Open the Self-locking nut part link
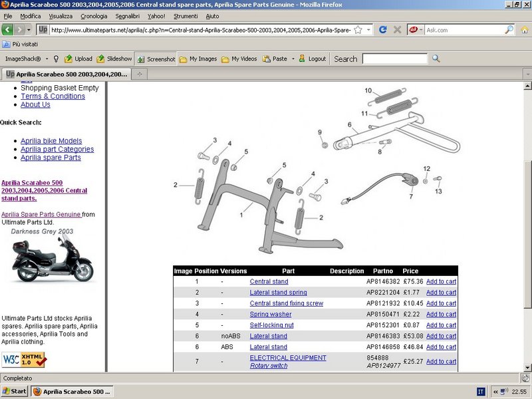Image resolution: width=532 pixels, height=399 pixels. [272, 325]
